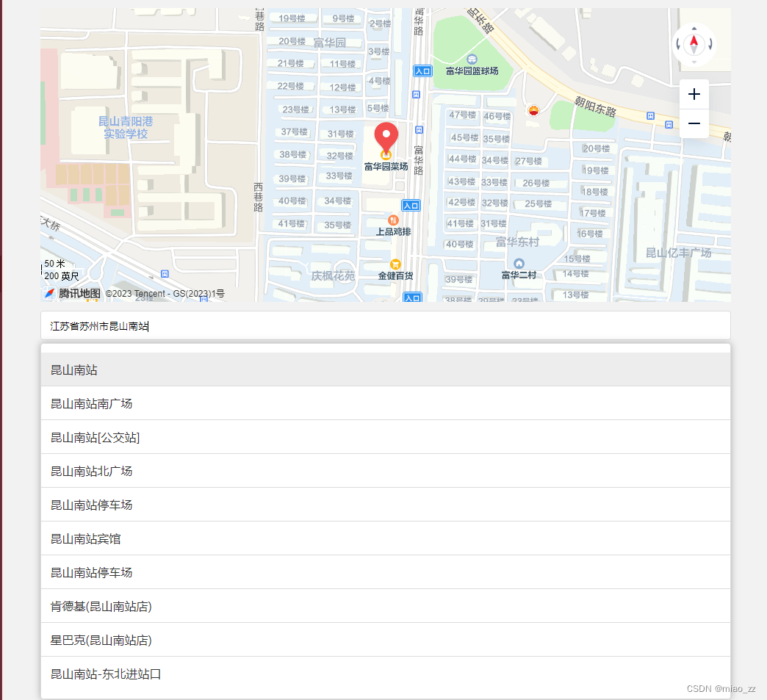Click the 庆枫花苑 map label
The width and height of the screenshot is (767, 700).
coord(333,276)
